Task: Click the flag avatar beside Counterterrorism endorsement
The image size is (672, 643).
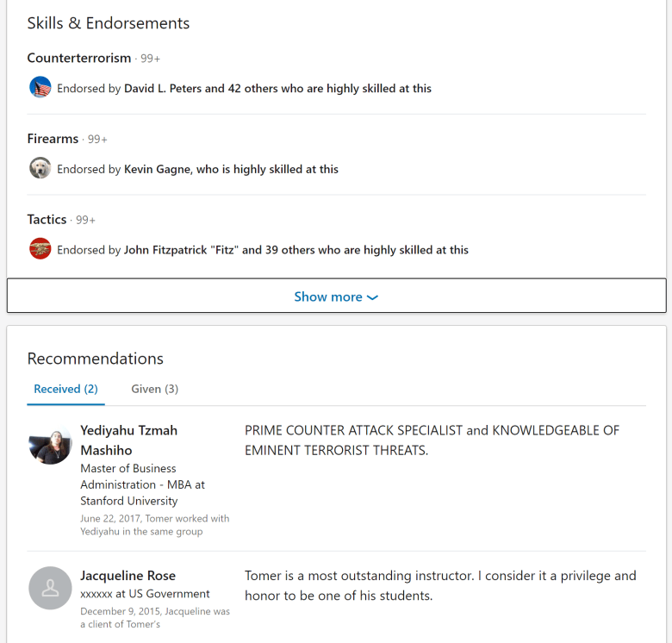Action: click(40, 88)
